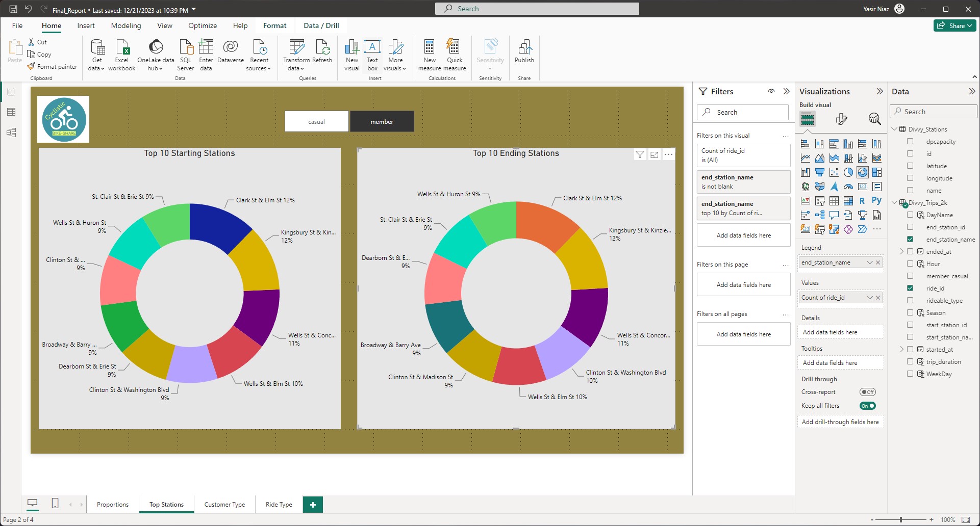Open the line chart visualization icon

point(805,158)
